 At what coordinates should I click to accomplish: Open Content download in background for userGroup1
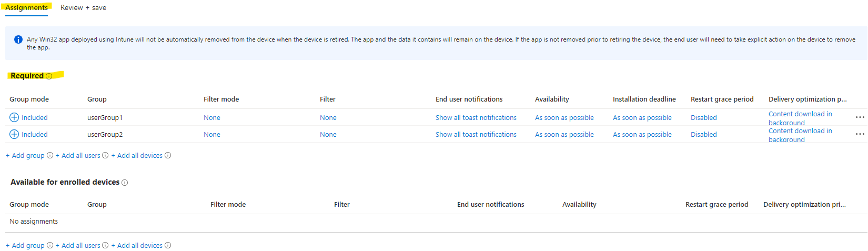click(800, 118)
